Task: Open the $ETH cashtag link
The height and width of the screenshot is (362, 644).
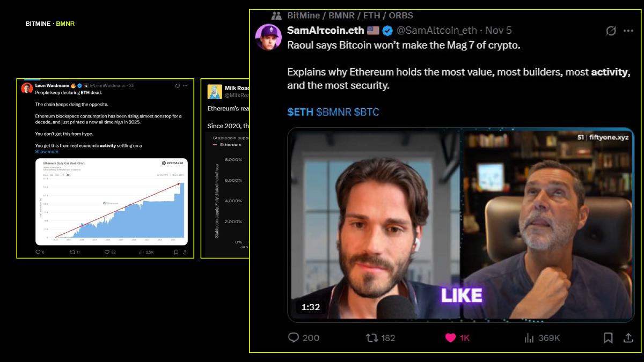Action: coord(300,112)
